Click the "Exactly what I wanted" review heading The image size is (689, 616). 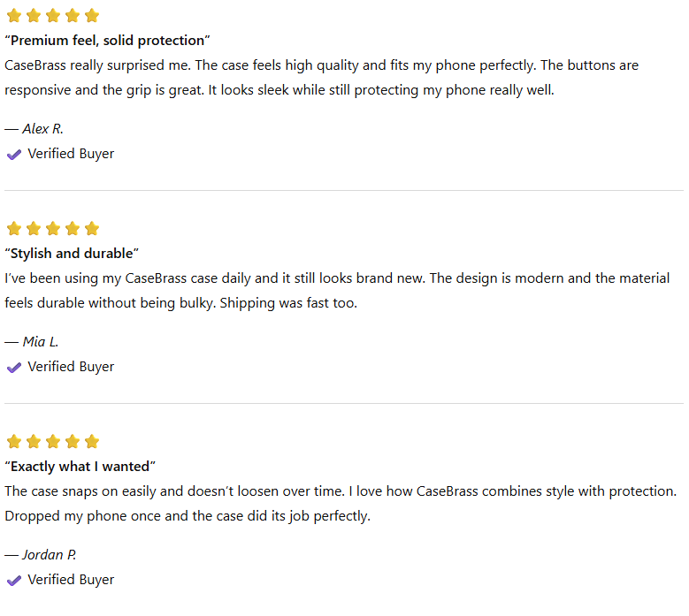(x=80, y=467)
